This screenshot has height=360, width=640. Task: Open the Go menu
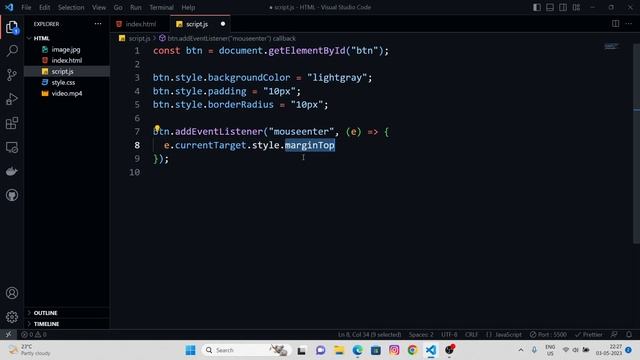pos(118,7)
